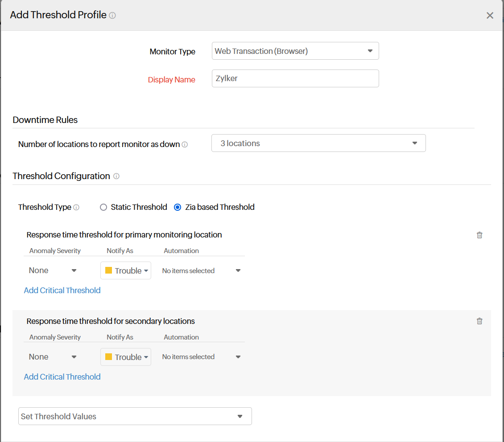Close the Add Threshold Profile dialog
This screenshot has height=442, width=504.
[x=490, y=15]
